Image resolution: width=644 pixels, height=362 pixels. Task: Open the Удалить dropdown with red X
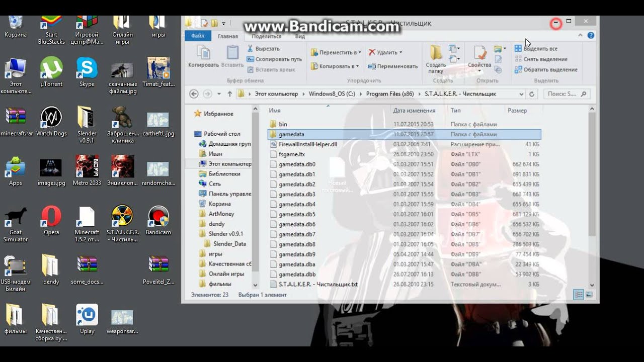coord(385,52)
